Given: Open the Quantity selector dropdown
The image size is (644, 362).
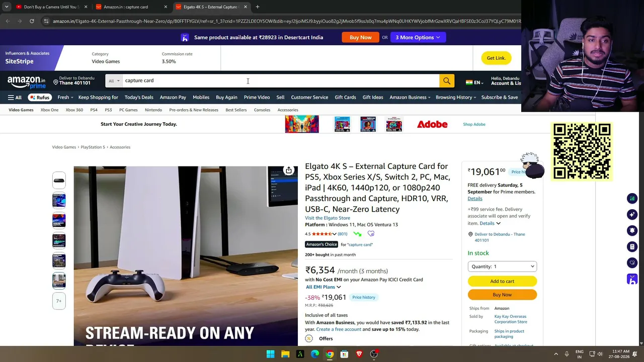Looking at the screenshot, I should pos(502,266).
